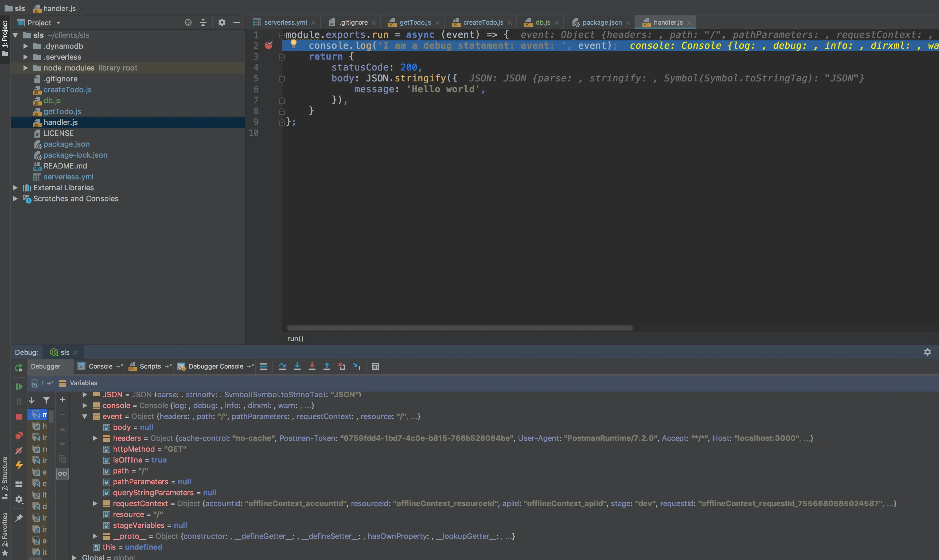Stop the debug session with the red square

[19, 417]
